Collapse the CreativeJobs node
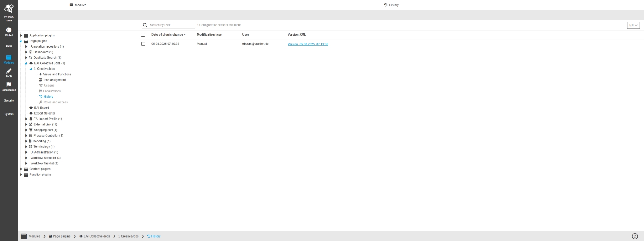644x241 pixels. coord(31,69)
